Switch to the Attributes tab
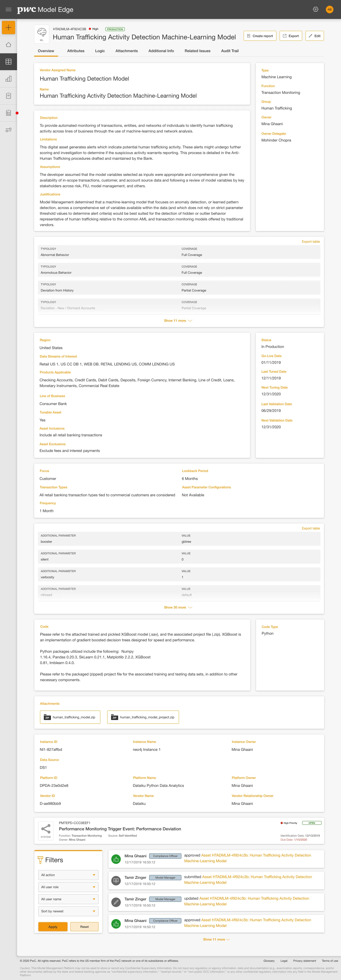 (76, 51)
